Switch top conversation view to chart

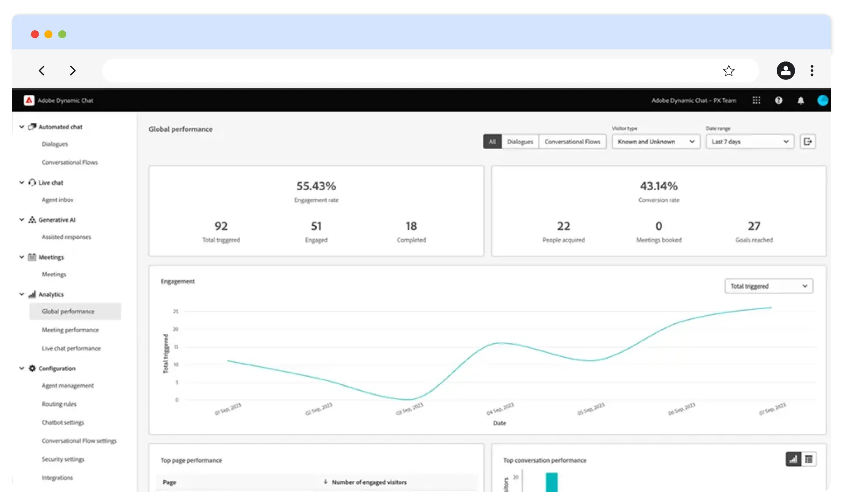click(x=793, y=459)
